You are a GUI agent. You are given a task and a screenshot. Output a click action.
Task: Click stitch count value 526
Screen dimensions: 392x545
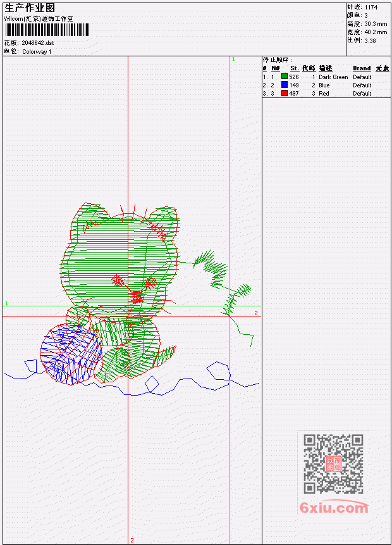(x=294, y=77)
